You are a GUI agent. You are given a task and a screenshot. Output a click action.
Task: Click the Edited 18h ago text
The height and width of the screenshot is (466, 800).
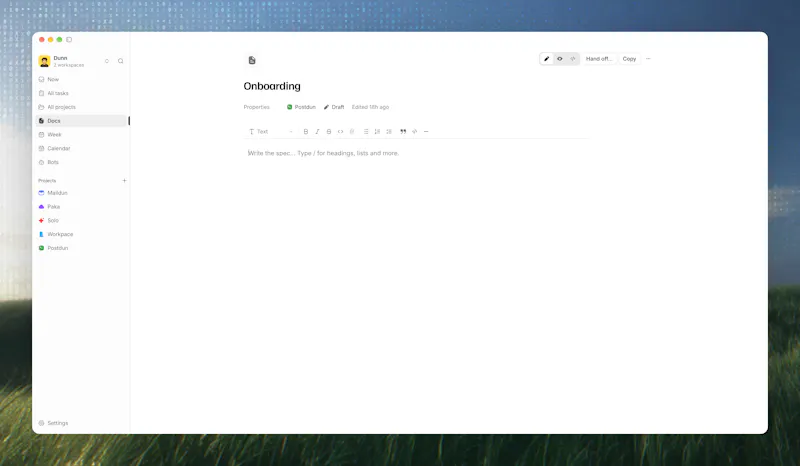click(x=370, y=107)
